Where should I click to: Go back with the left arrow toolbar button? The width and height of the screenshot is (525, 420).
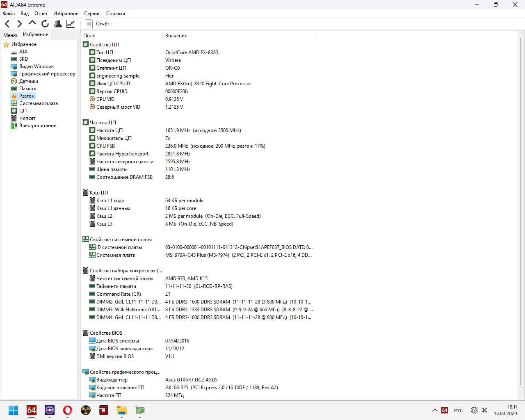[x=7, y=24]
